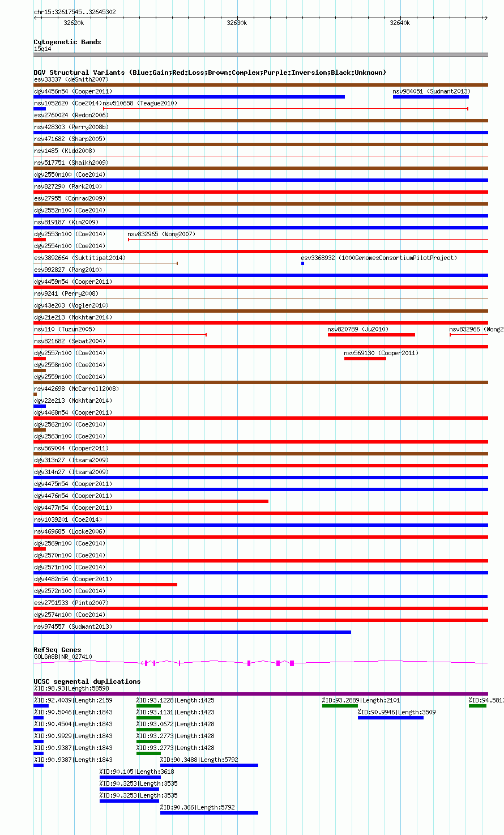The image size is (504, 835).
Task: Open nsv569130 (Cooper2011) variant label
Action: pos(382,353)
